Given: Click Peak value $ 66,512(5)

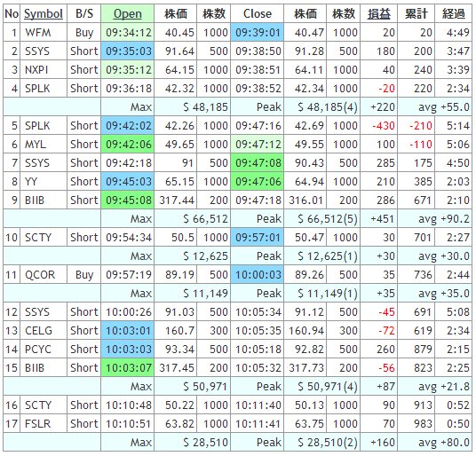Looking at the screenshot, I should point(327,219).
